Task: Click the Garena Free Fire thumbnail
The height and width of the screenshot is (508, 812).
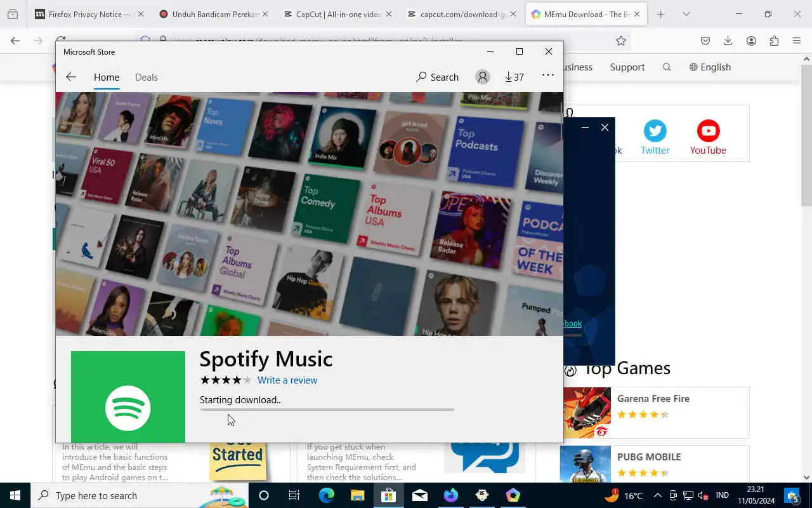Action: pos(586,413)
